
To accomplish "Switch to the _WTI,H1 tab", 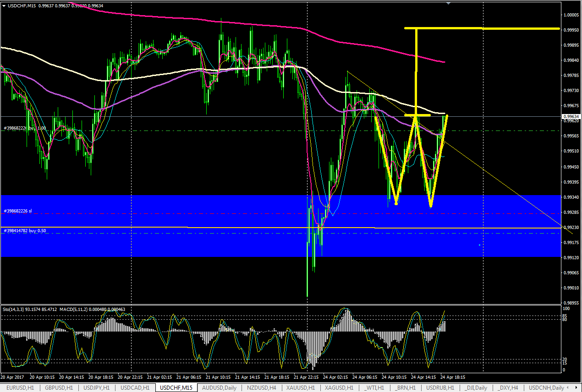I will 374,388.
